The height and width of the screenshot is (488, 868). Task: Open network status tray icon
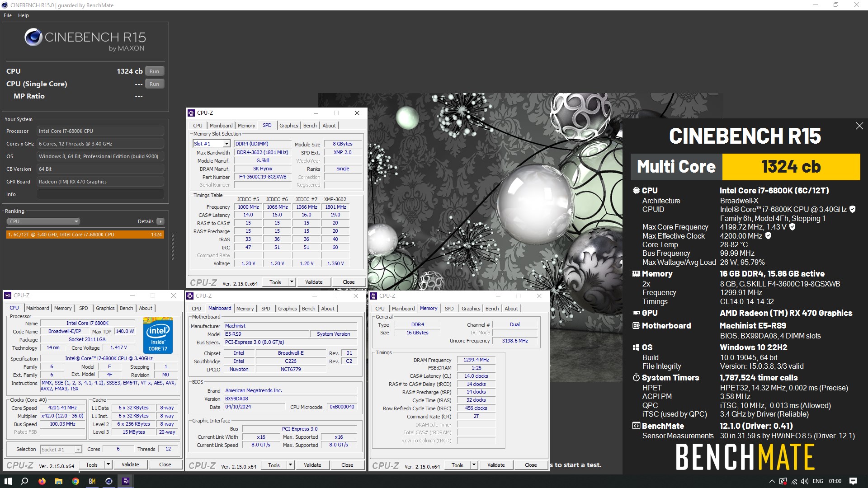click(794, 481)
